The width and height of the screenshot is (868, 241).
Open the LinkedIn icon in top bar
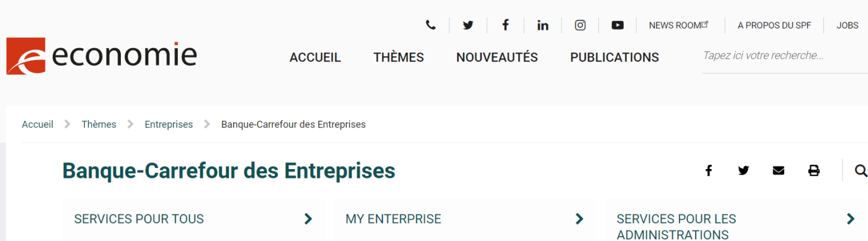543,25
